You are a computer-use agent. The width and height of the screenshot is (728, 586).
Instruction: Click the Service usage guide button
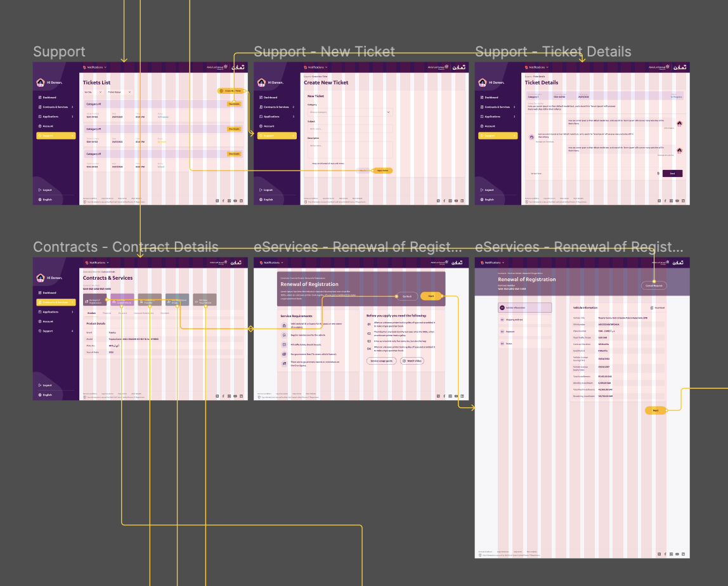coord(381,361)
